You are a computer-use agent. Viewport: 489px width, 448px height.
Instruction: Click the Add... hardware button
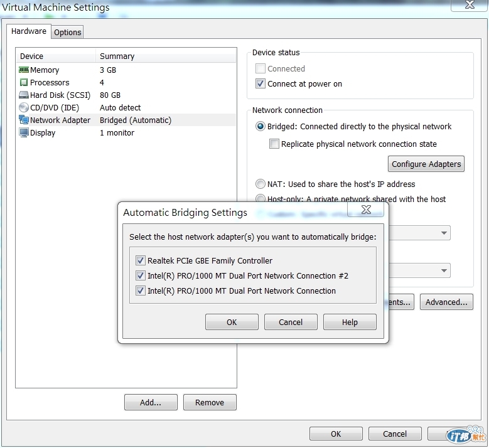coord(151,402)
